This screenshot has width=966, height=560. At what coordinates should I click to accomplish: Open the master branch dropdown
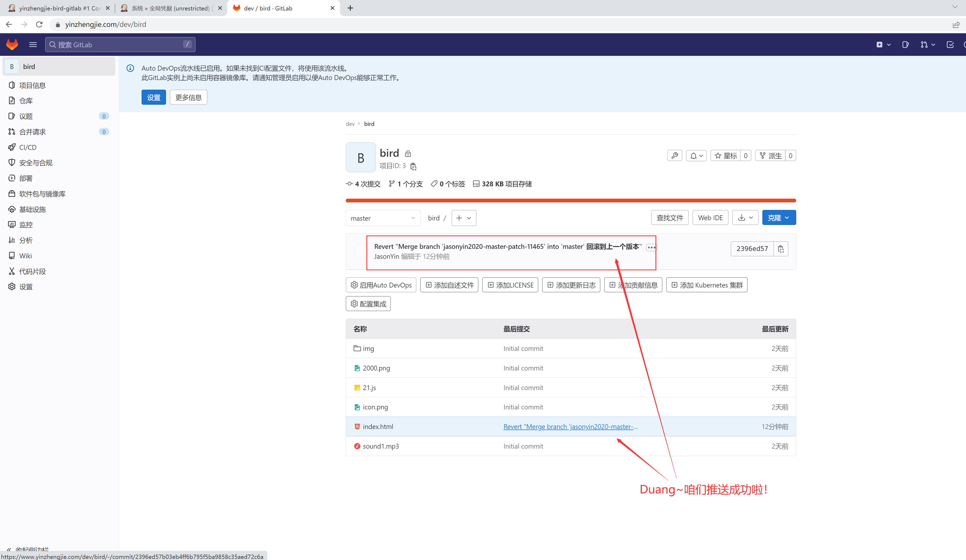(x=383, y=218)
